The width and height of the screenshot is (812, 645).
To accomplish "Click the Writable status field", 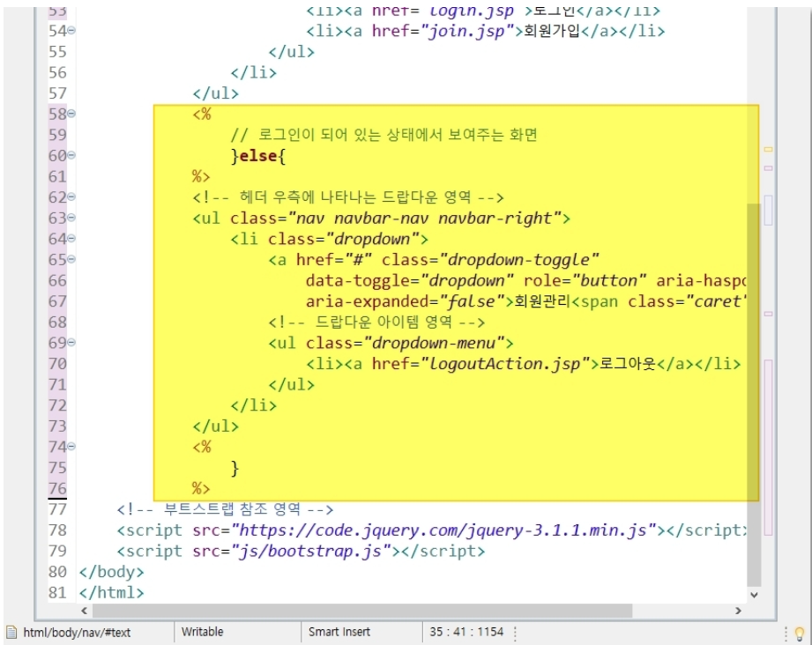I will 203,632.
